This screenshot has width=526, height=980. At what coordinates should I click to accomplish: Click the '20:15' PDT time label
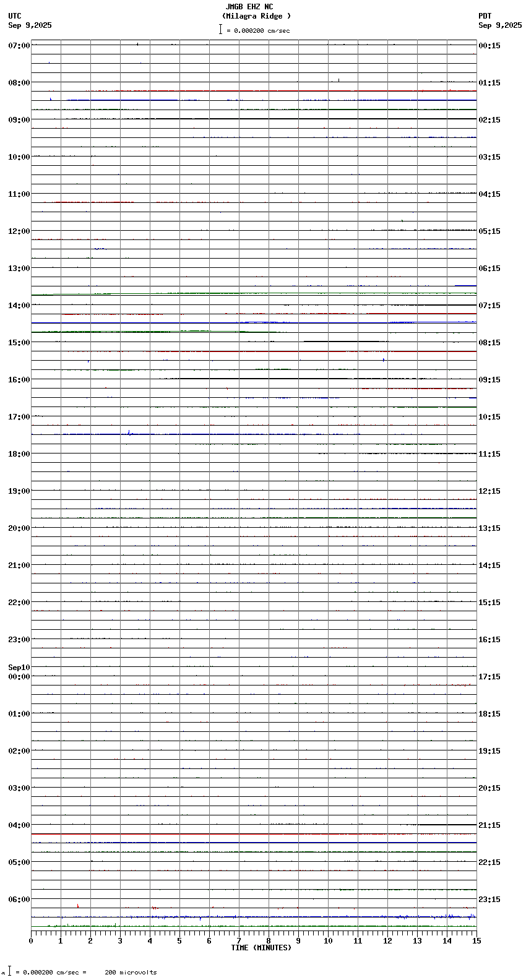[x=489, y=788]
